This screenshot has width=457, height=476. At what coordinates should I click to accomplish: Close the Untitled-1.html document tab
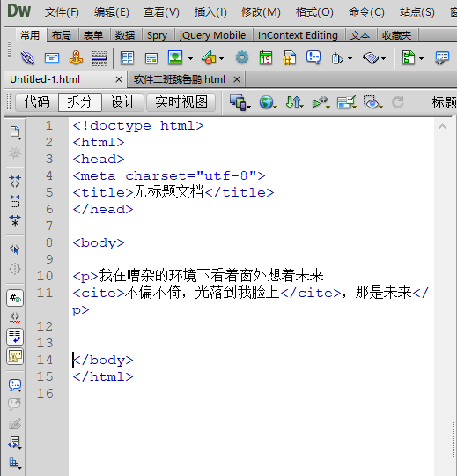[119, 79]
